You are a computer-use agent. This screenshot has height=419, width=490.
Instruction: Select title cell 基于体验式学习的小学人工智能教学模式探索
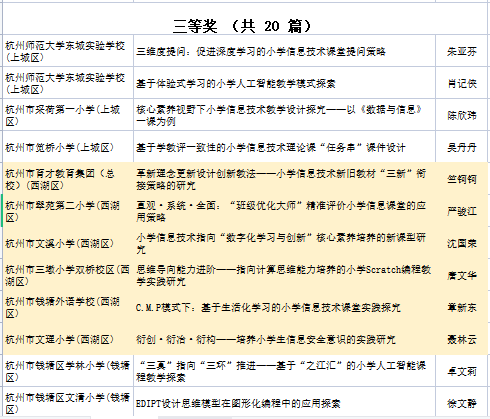pos(284,83)
